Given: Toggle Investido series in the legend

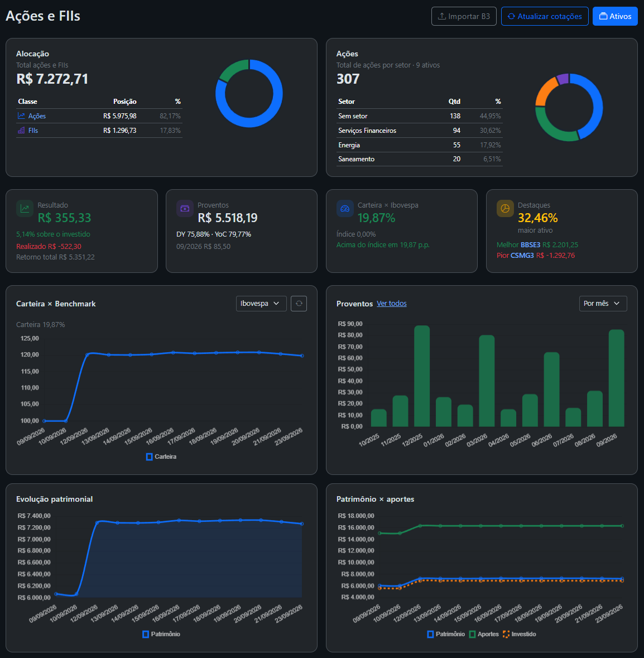Looking at the screenshot, I should [519, 634].
